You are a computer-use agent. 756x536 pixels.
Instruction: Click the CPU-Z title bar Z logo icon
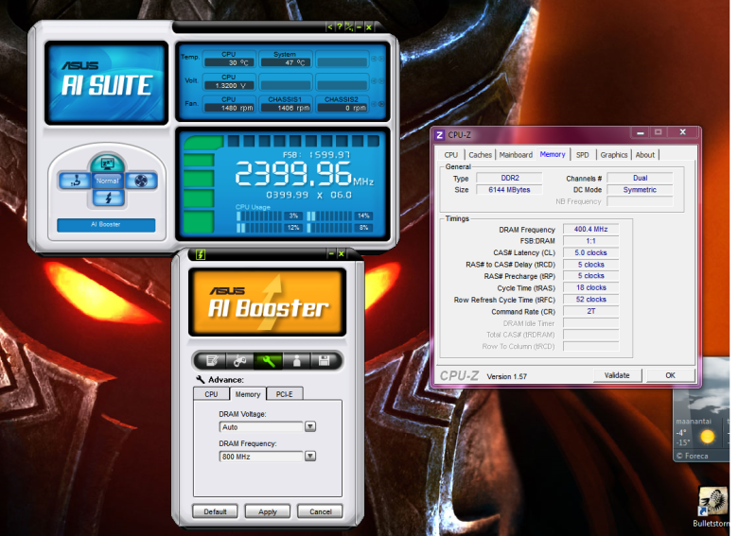440,135
